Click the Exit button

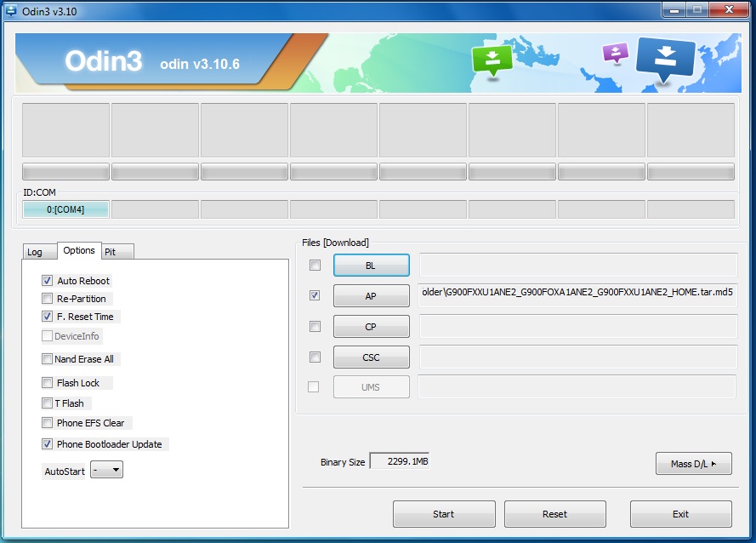pos(681,514)
